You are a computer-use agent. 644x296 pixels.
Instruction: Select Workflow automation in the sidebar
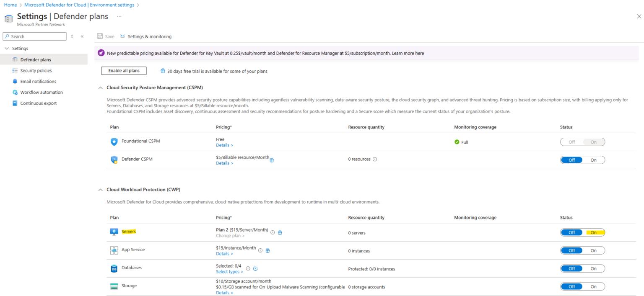(41, 92)
